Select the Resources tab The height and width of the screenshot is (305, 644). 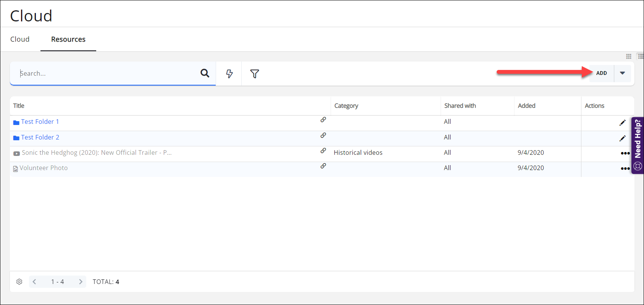pos(68,39)
